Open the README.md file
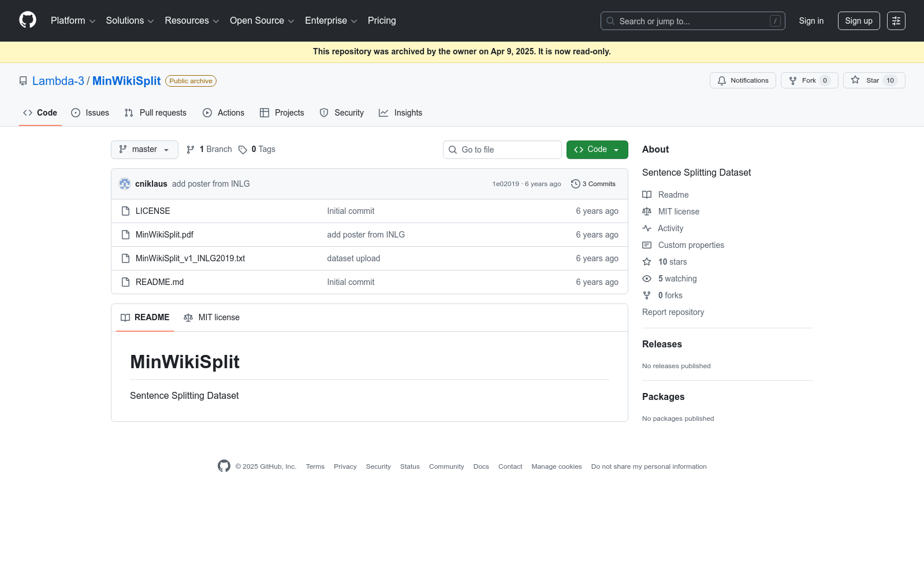924x578 pixels. tap(159, 282)
